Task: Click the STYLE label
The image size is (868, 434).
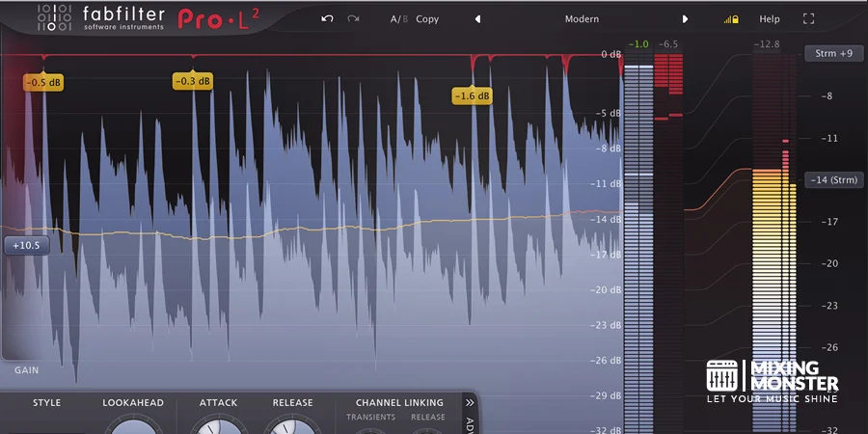Action: pyautogui.click(x=47, y=402)
